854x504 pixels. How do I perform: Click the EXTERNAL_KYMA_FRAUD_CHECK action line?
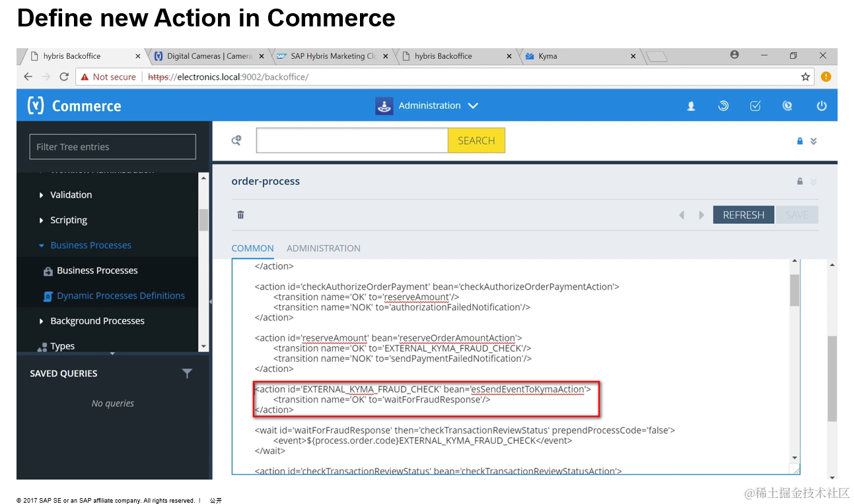click(x=423, y=390)
